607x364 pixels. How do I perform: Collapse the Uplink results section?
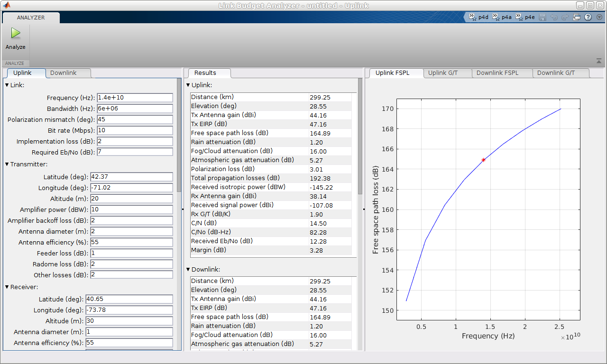[x=188, y=85]
